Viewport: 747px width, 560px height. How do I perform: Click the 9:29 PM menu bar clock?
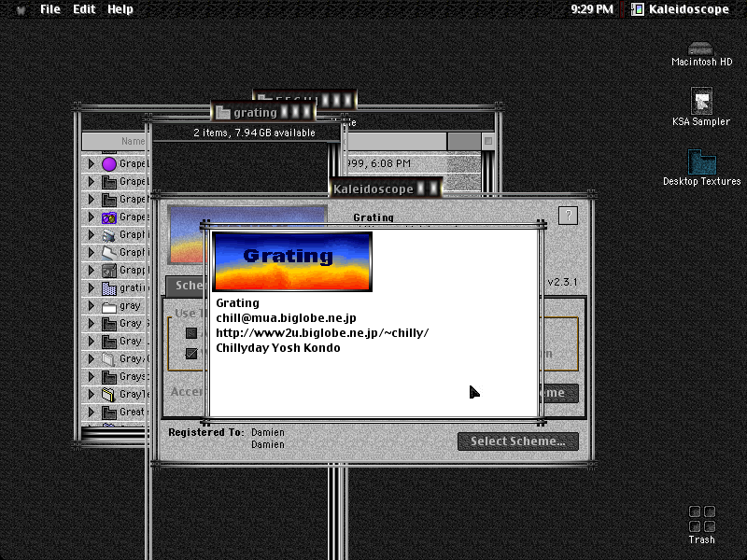point(592,9)
